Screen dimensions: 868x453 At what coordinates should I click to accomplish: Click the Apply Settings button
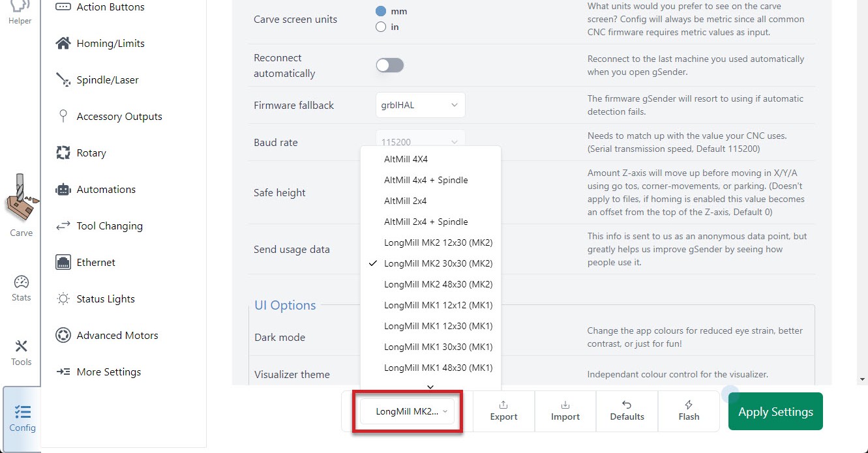coord(775,412)
